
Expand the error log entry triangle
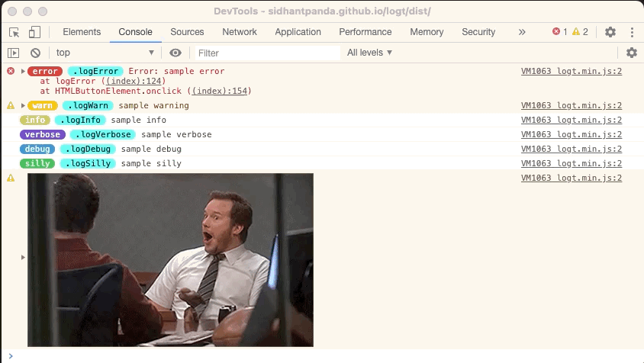pos(23,71)
